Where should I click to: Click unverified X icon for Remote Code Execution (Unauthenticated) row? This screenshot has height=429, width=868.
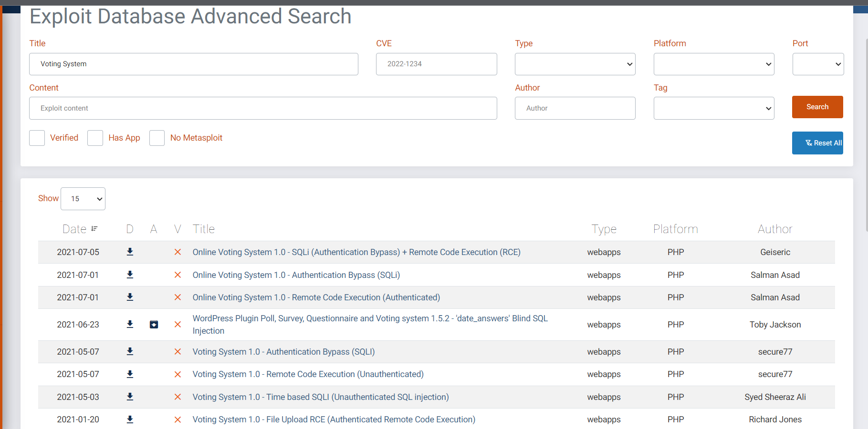(178, 375)
